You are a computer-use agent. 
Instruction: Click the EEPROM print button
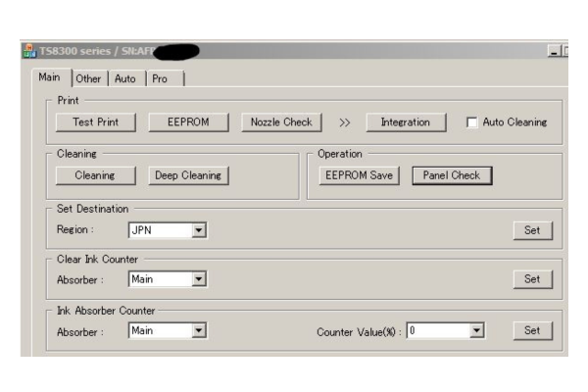tap(188, 122)
